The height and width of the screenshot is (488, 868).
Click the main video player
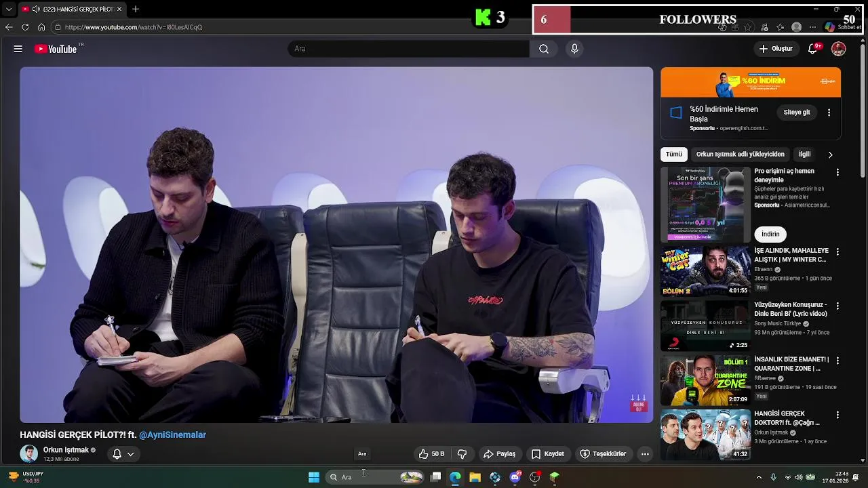pyautogui.click(x=336, y=245)
